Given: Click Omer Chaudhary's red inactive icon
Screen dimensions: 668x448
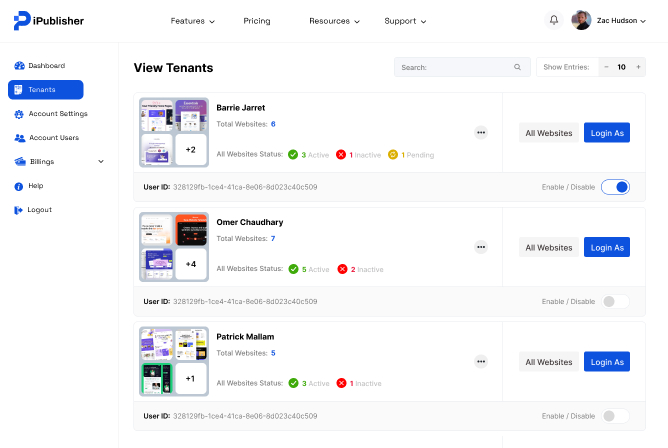Looking at the screenshot, I should [x=342, y=269].
